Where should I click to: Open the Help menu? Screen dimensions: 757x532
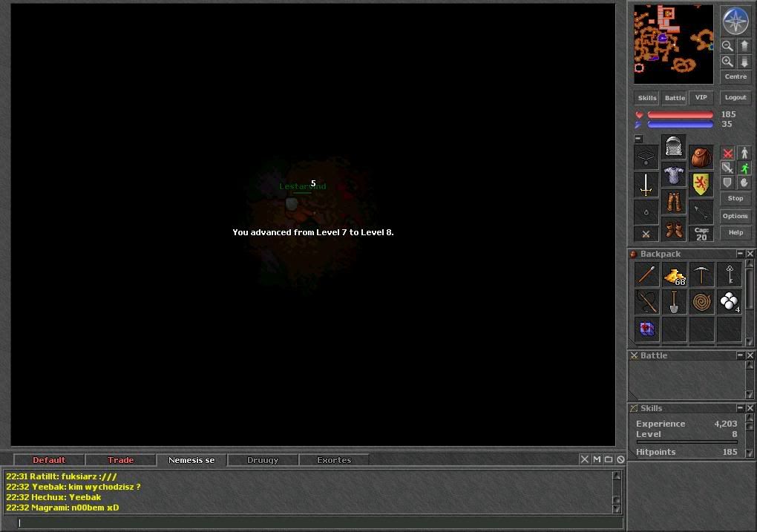(735, 233)
